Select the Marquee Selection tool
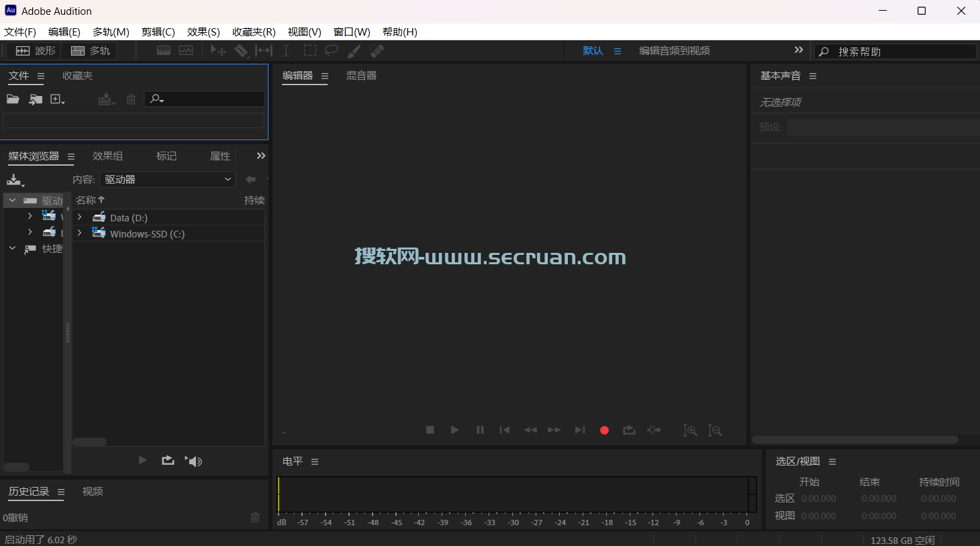The height and width of the screenshot is (546, 980). [309, 51]
